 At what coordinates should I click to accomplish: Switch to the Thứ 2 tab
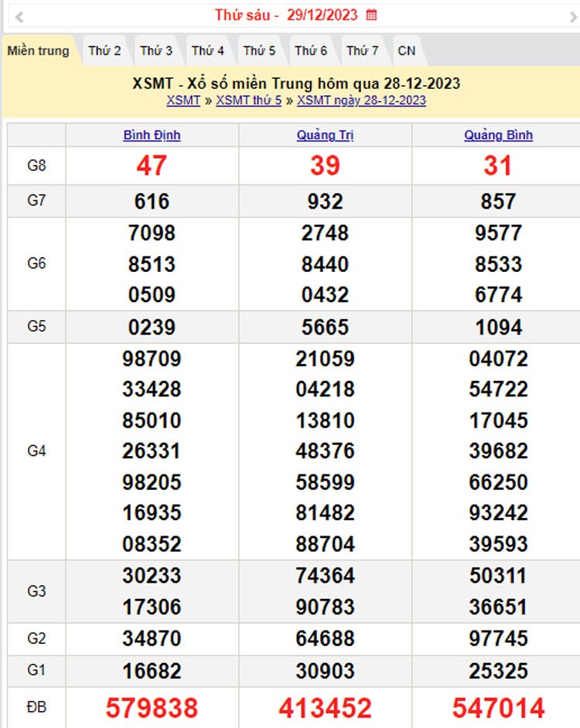coord(104,51)
